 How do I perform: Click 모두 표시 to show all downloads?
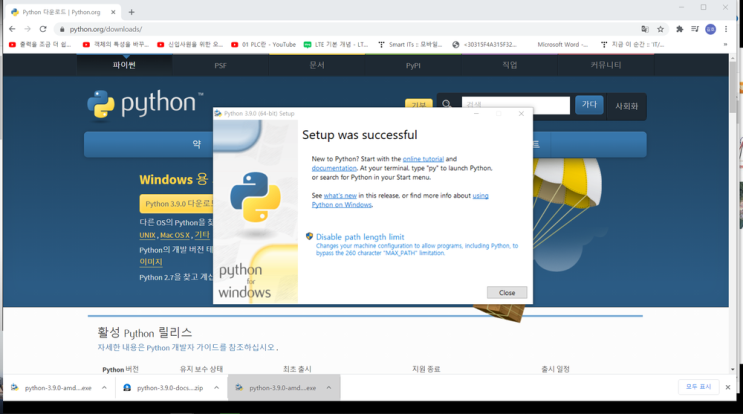pos(698,387)
